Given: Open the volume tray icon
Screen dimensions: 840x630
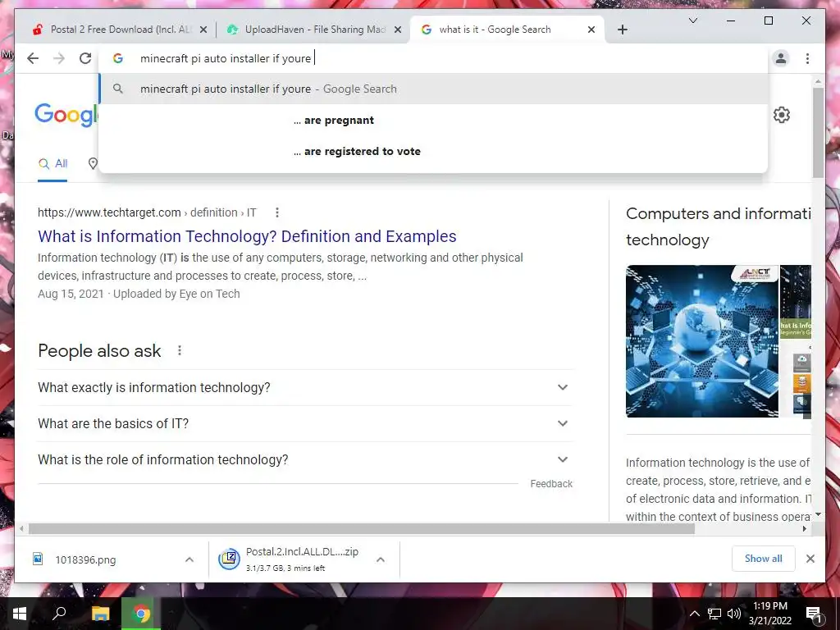Looking at the screenshot, I should [x=734, y=614].
